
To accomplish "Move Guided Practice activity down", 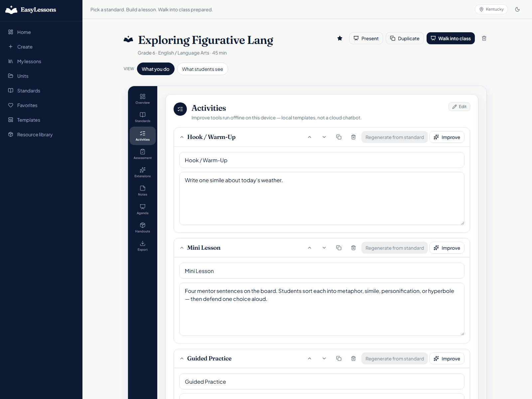I will pyautogui.click(x=324, y=358).
